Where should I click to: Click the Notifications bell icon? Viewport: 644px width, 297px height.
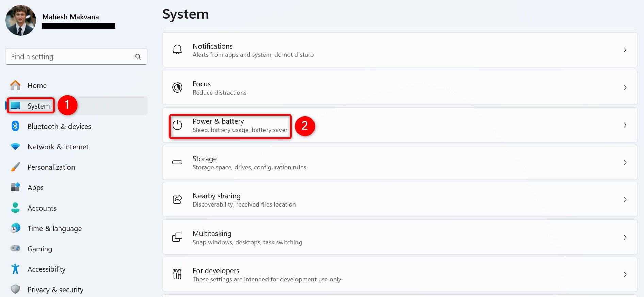click(x=177, y=50)
